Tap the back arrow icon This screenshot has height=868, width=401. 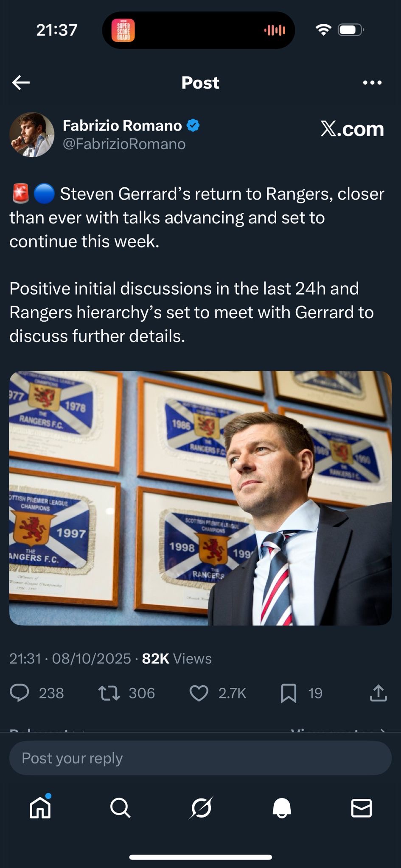(x=21, y=83)
